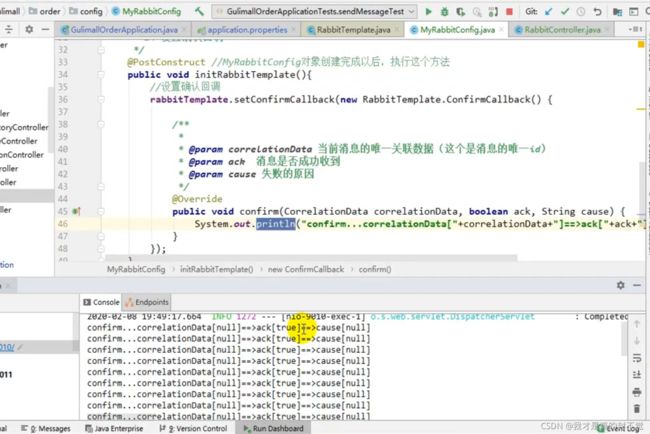Fold the code block at line 34
This screenshot has width=650, height=434.
click(x=101, y=75)
